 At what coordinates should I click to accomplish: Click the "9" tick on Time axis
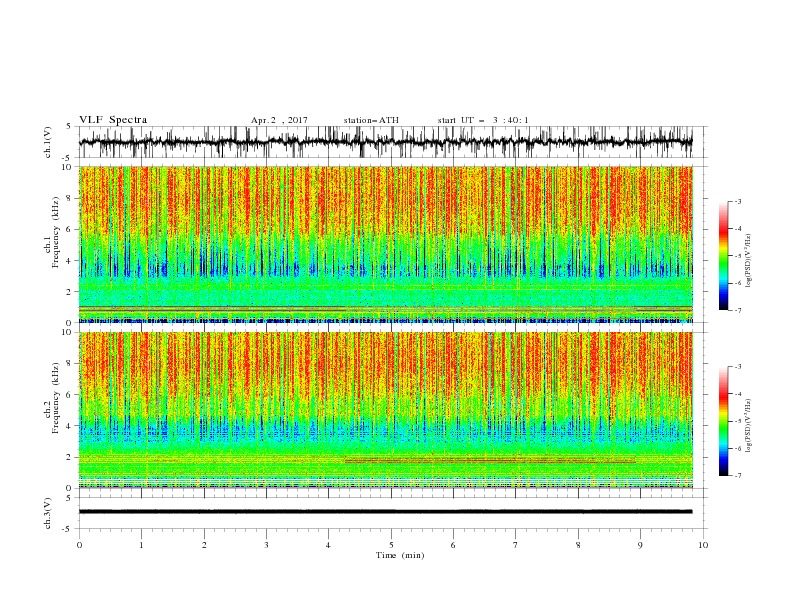pyautogui.click(x=640, y=545)
